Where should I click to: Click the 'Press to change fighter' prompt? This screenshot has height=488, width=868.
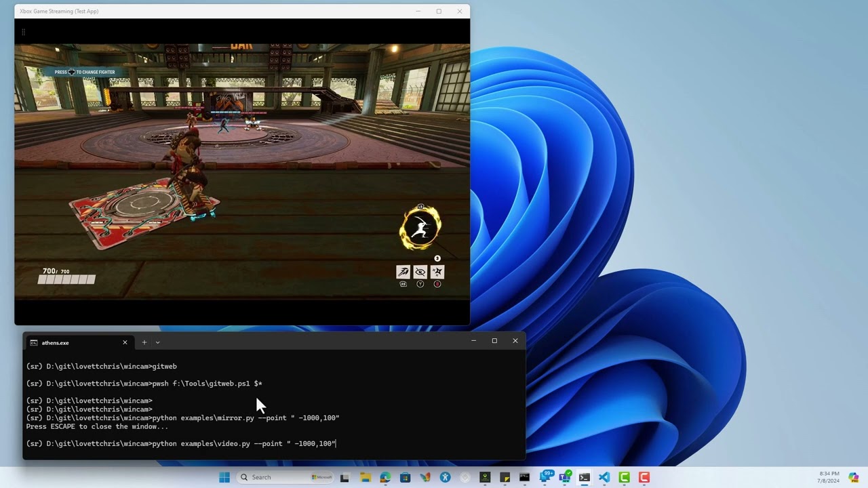coord(85,72)
